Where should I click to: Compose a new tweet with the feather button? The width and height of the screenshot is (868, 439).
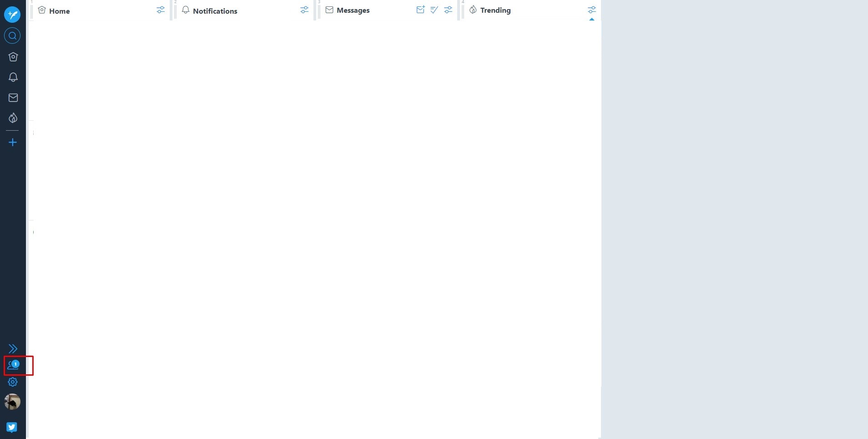click(12, 15)
